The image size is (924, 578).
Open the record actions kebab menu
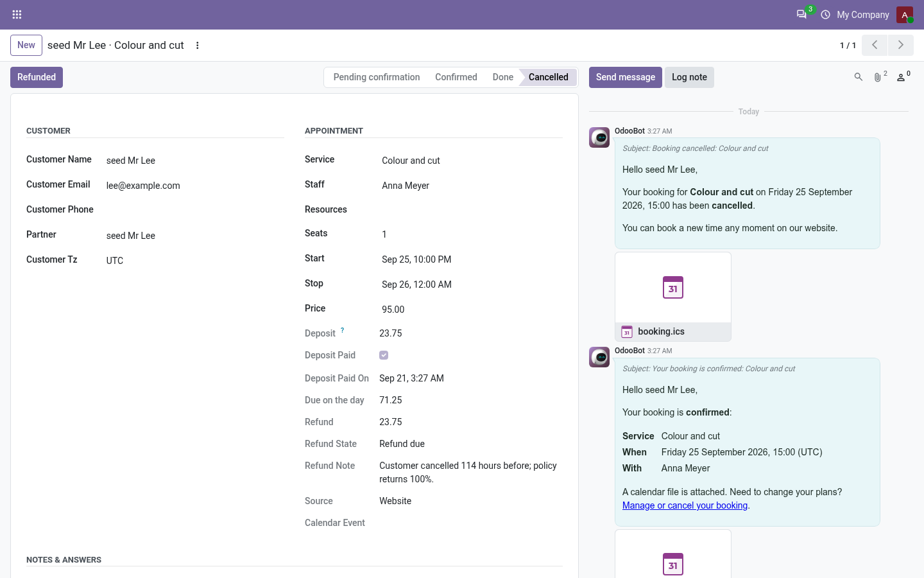tap(198, 45)
